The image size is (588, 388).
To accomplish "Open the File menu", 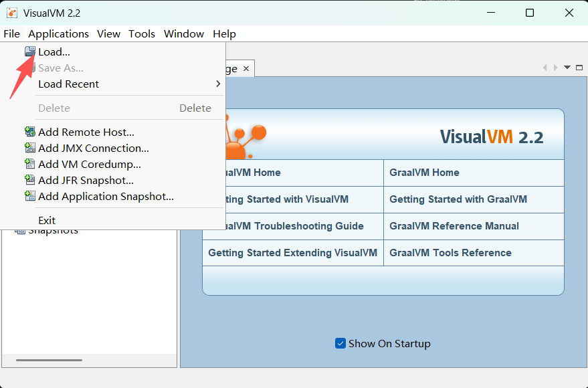I will [11, 33].
